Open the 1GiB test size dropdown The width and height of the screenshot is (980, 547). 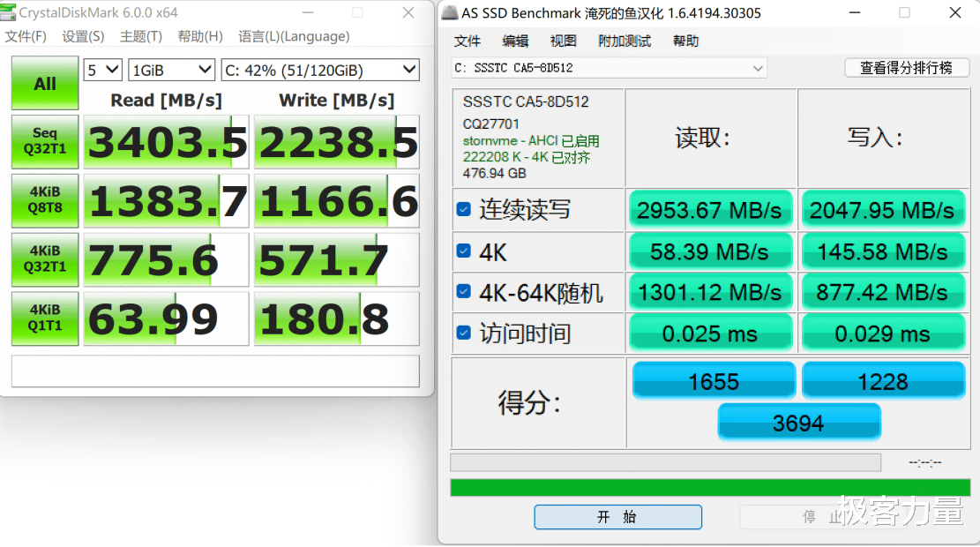point(171,70)
